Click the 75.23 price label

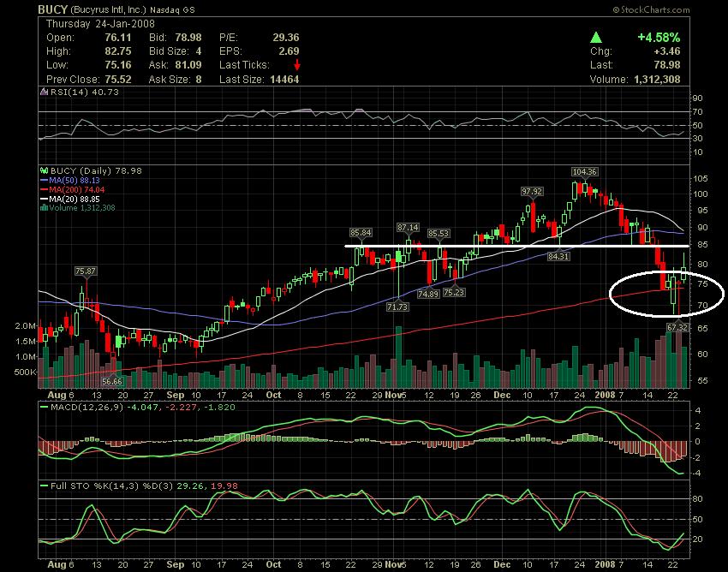tap(454, 293)
